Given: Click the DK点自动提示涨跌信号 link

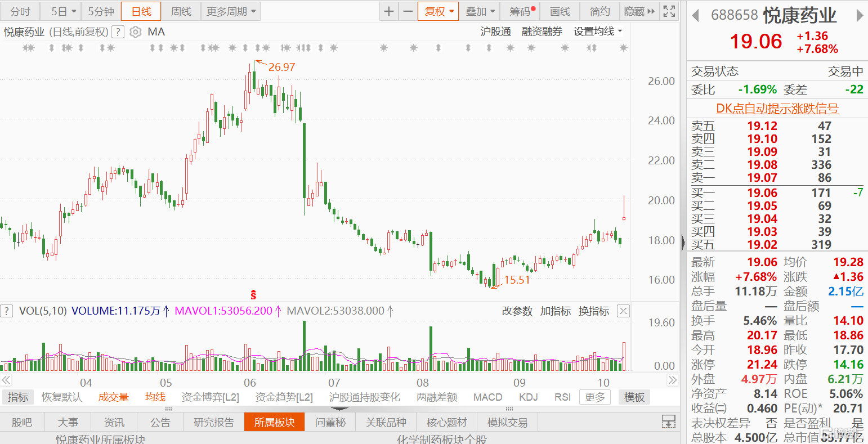Looking at the screenshot, I should click(x=777, y=109).
